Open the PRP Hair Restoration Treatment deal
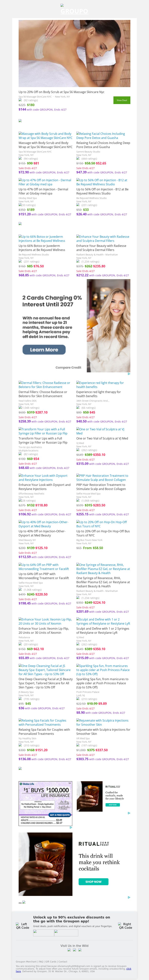 [102, 478]
